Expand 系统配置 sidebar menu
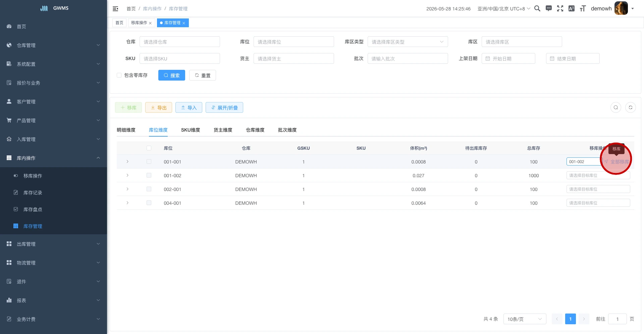 (x=54, y=64)
